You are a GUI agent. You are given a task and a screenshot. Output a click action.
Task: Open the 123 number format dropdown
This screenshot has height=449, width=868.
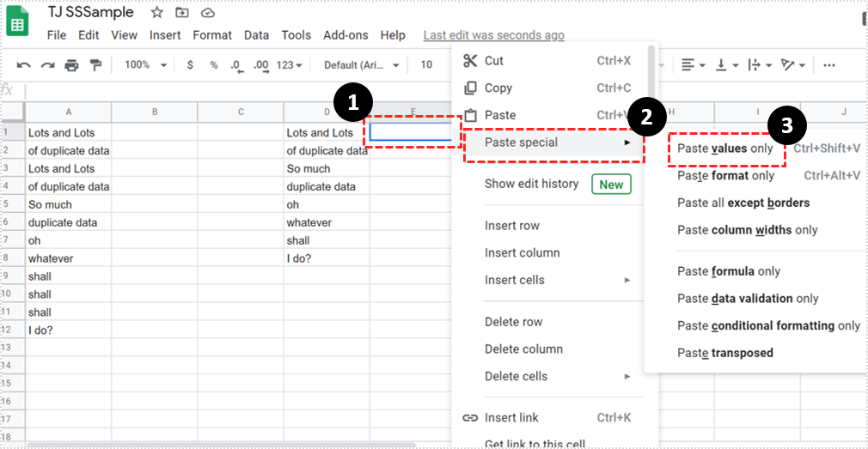tap(290, 65)
